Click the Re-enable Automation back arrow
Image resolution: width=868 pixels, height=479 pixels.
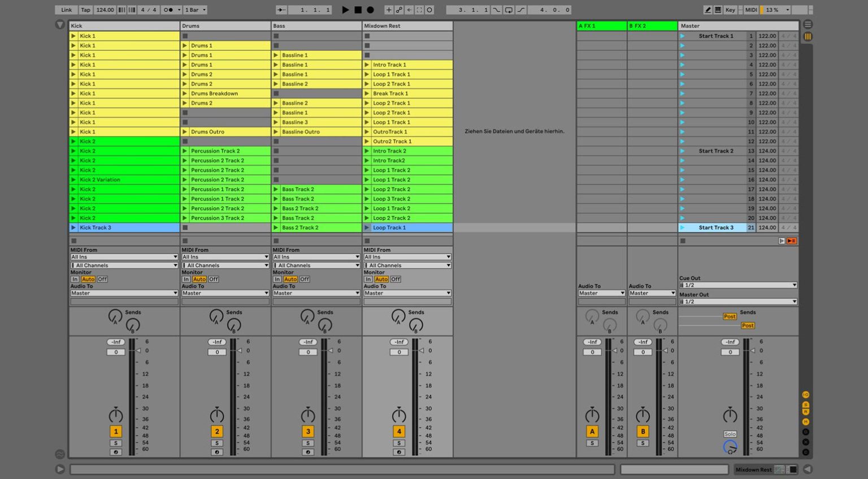click(409, 10)
